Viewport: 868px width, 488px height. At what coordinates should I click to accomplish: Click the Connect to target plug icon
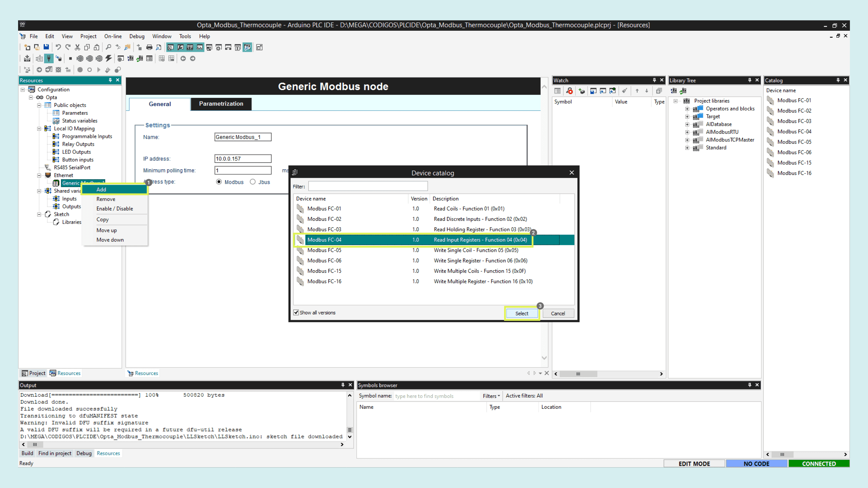pyautogui.click(x=49, y=59)
